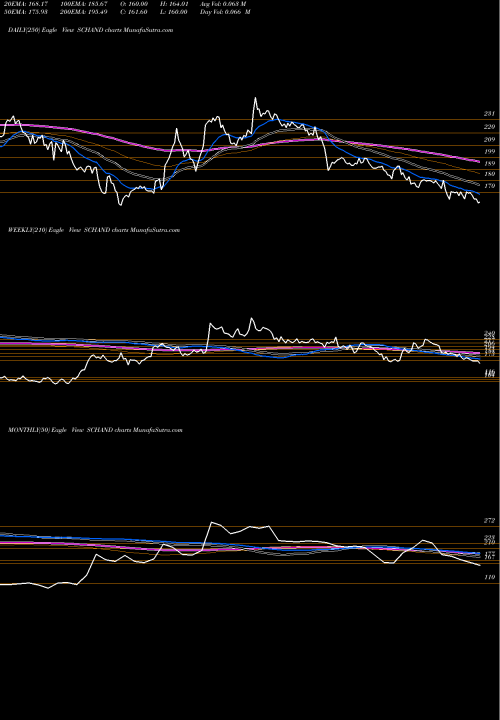Click the high price H: 164.01
500x720 pixels.
click(174, 4)
